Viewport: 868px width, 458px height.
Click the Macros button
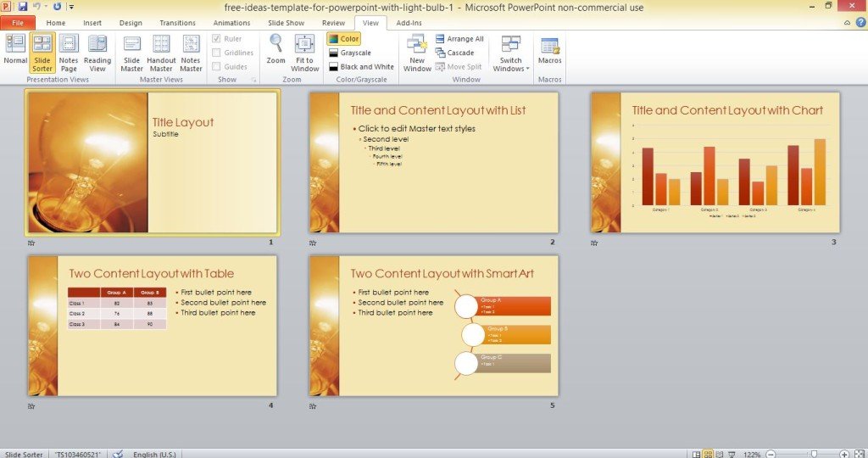point(549,50)
